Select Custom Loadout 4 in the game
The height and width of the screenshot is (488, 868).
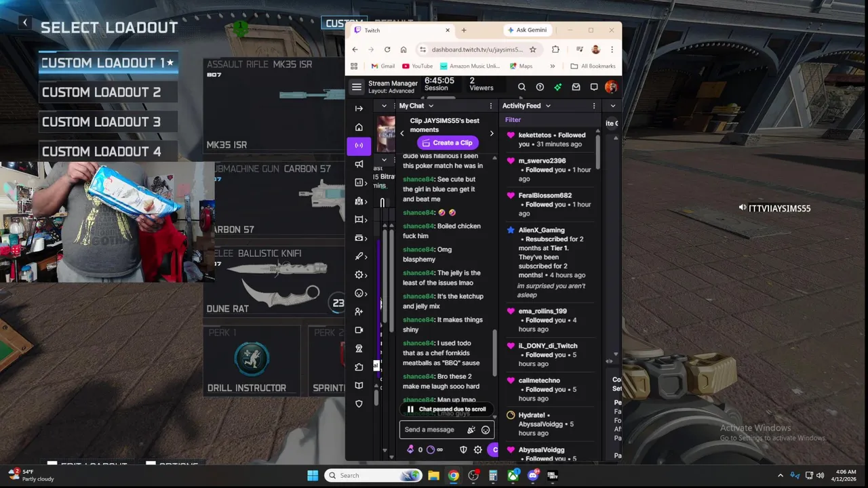[x=108, y=151]
